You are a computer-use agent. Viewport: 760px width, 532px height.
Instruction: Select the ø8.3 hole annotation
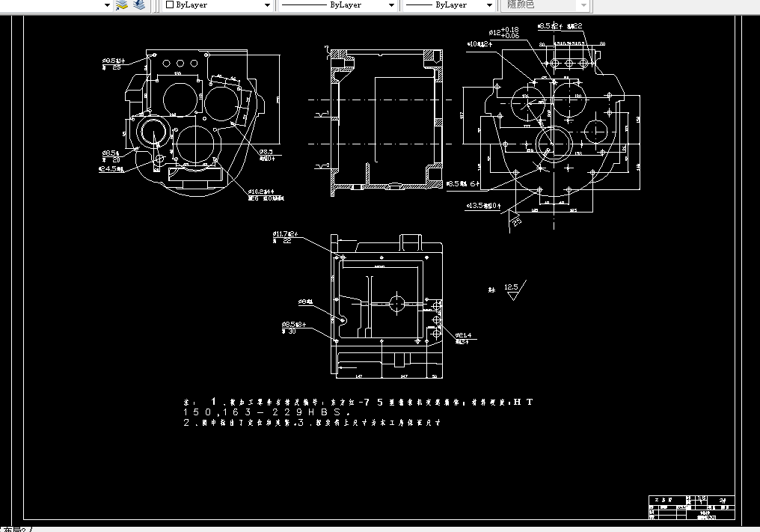point(267,155)
